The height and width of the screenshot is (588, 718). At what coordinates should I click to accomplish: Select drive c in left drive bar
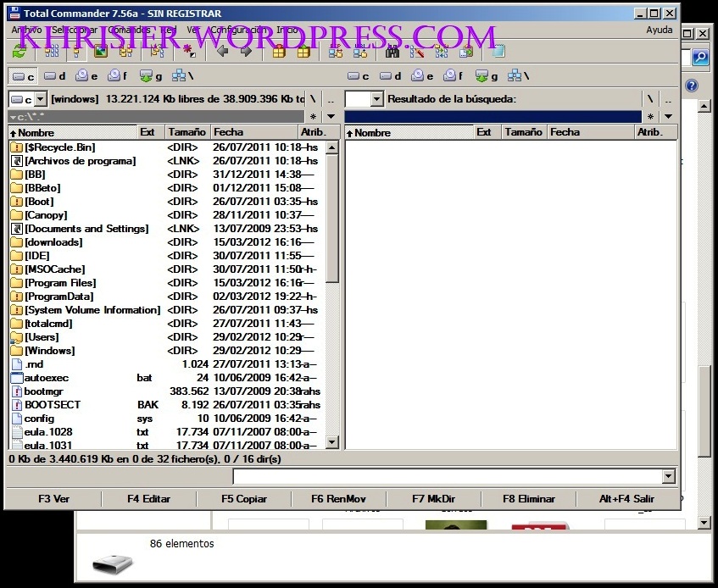click(23, 76)
